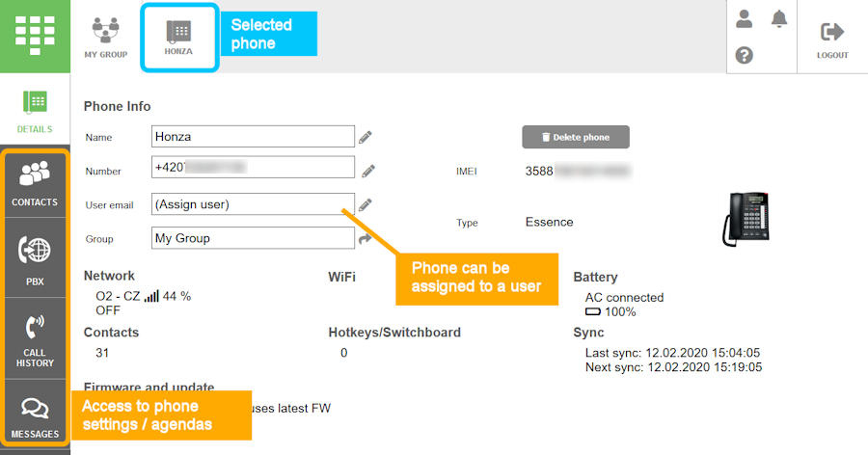Viewport: 868px width, 455px height.
Task: Open the PBX sidebar section
Action: coord(35,258)
